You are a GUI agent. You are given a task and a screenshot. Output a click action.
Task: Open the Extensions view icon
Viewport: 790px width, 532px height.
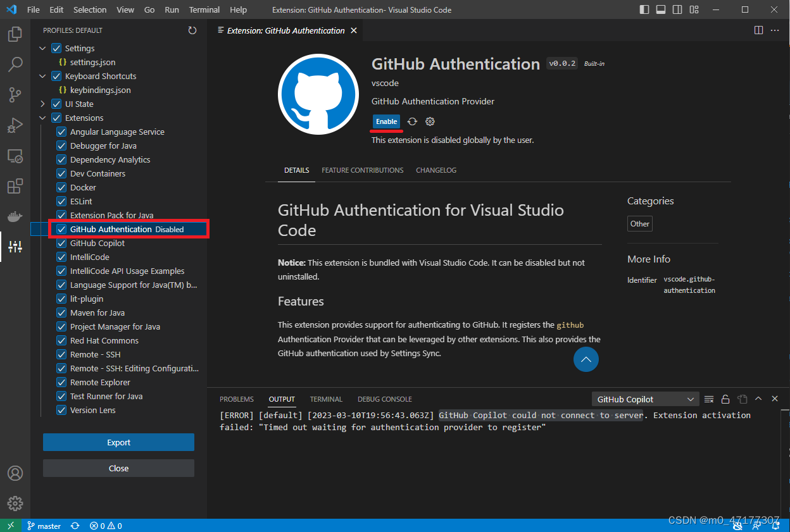15,186
